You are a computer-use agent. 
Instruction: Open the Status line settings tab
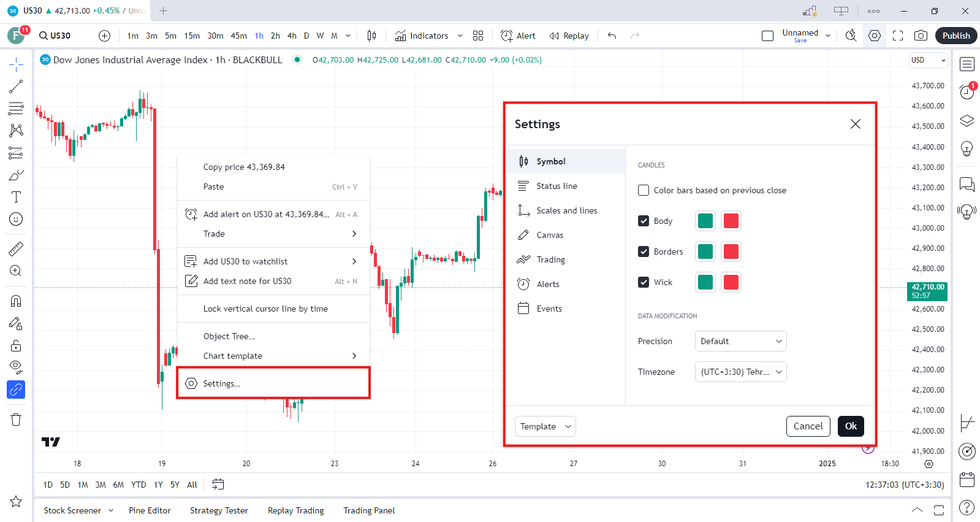pyautogui.click(x=566, y=186)
